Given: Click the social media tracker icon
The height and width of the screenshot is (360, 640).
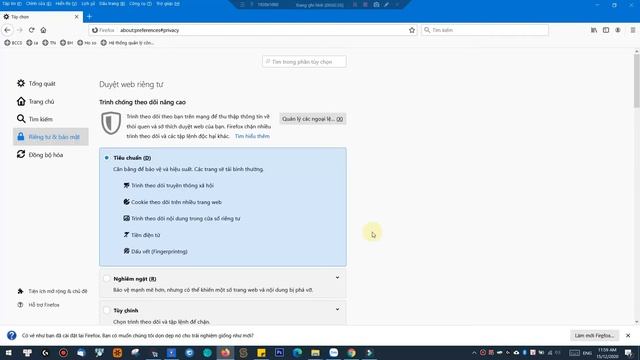Looking at the screenshot, I should coord(127,185).
